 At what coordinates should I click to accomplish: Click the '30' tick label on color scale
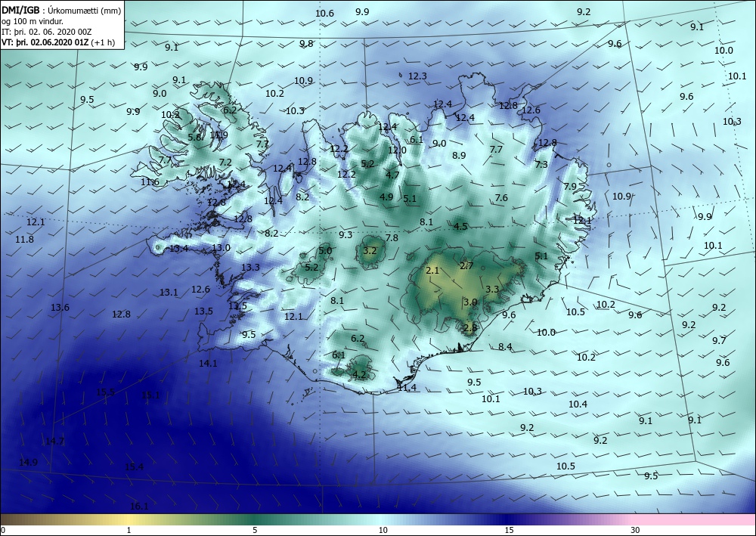(x=636, y=531)
